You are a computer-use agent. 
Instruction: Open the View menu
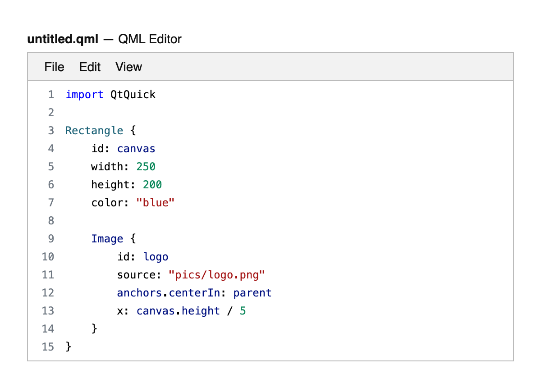point(128,67)
